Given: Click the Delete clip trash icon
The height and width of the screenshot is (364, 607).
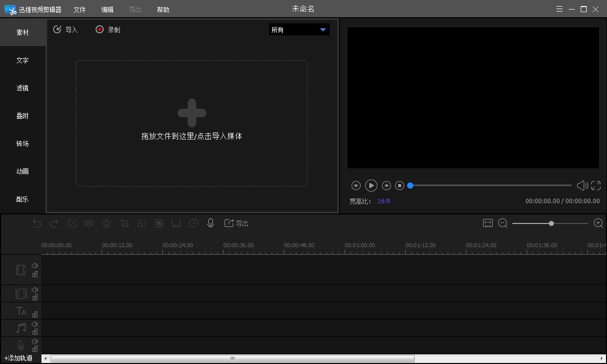Looking at the screenshot, I should (x=107, y=223).
